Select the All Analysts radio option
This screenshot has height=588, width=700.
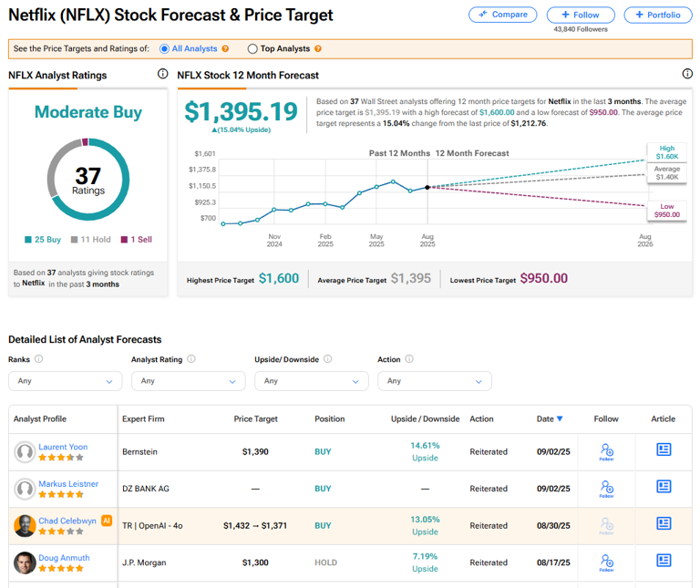[x=164, y=48]
